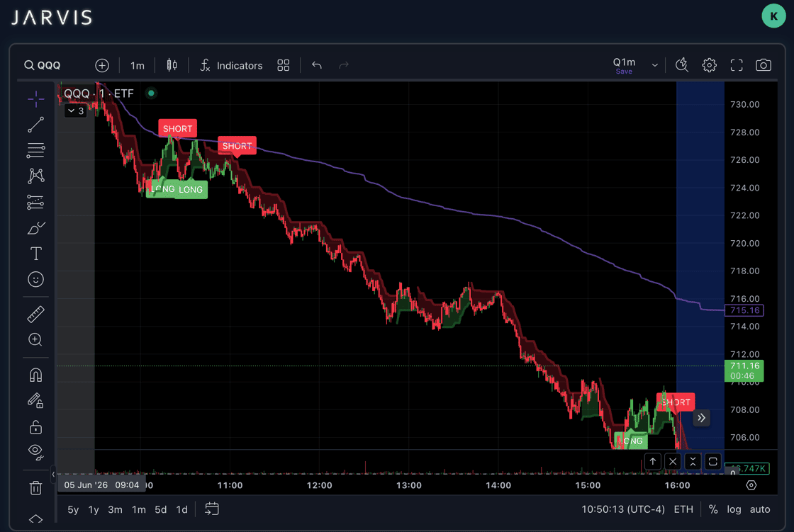Open object tree at toolbar bottom
Screen dimensions: 794x532
35,519
